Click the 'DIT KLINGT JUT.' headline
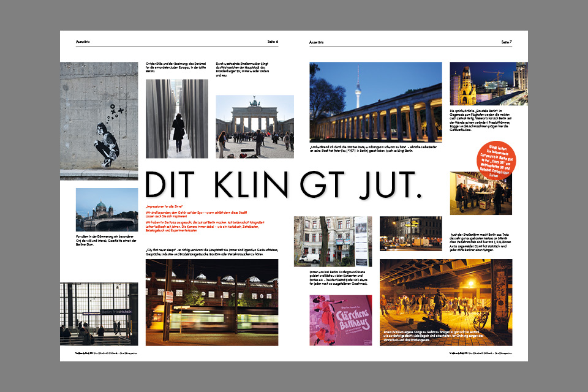The height and width of the screenshot is (392, 588). point(284,185)
